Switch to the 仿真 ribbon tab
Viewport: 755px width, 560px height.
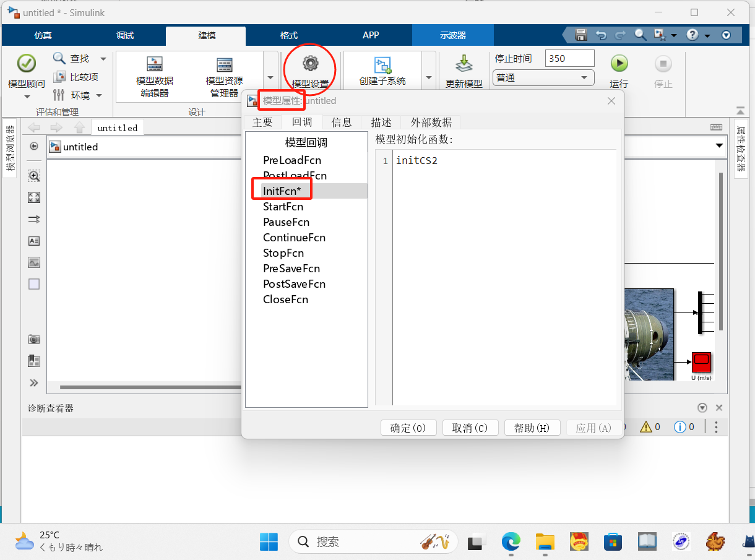point(43,35)
